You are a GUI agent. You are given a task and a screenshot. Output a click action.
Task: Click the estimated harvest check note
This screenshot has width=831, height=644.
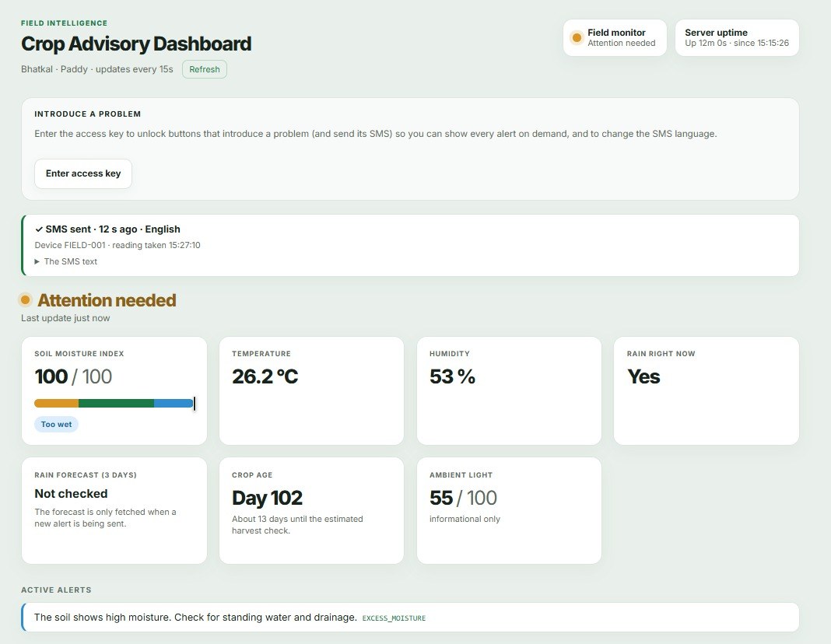pyautogui.click(x=297, y=525)
